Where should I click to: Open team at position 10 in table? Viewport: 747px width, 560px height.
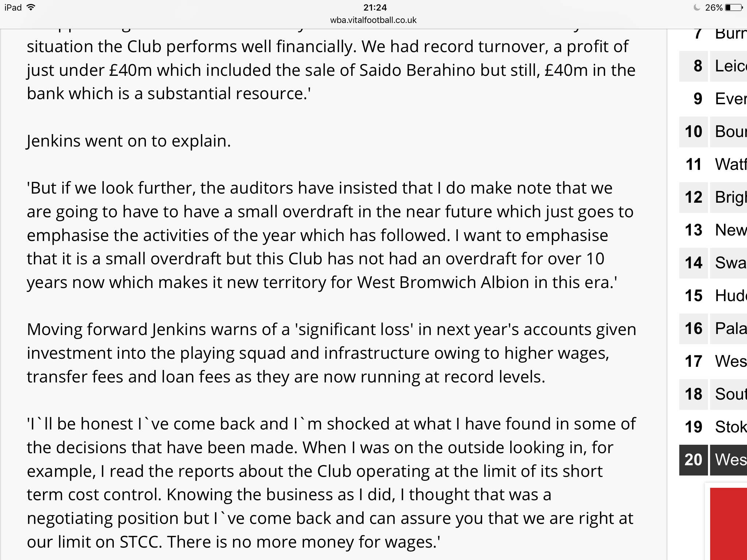[x=713, y=132]
